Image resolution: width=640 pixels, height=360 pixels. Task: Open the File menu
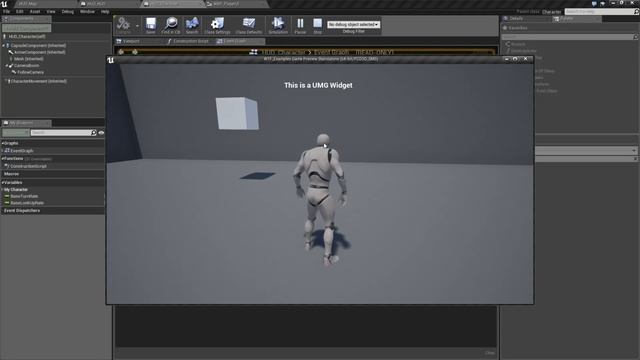click(x=6, y=11)
